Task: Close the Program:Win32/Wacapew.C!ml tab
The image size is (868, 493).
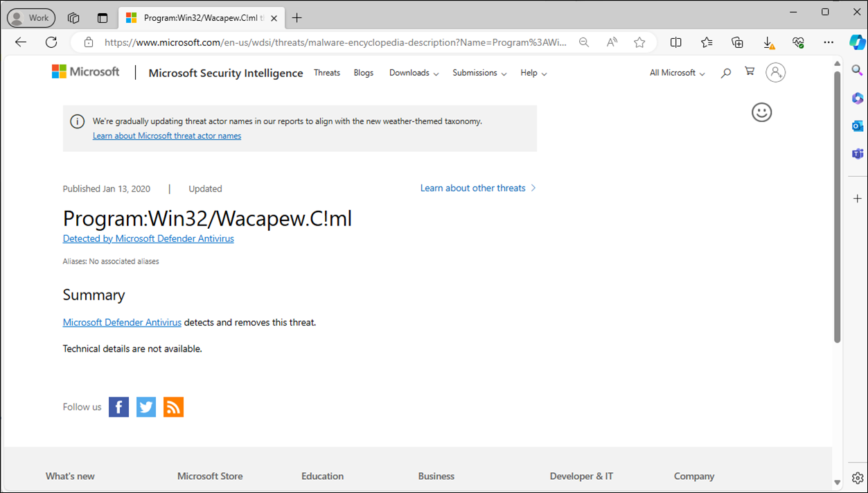Action: point(274,18)
